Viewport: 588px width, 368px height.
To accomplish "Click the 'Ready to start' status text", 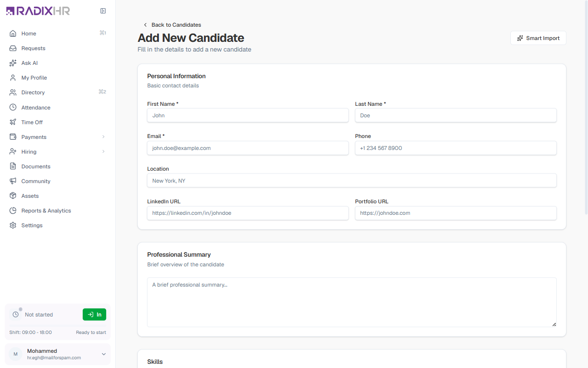I will 91,332.
